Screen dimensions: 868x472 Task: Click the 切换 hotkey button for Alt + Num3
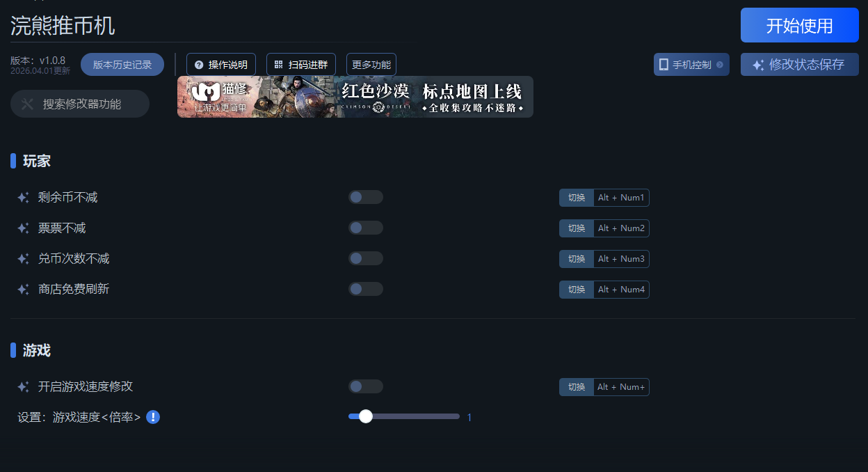pyautogui.click(x=577, y=259)
